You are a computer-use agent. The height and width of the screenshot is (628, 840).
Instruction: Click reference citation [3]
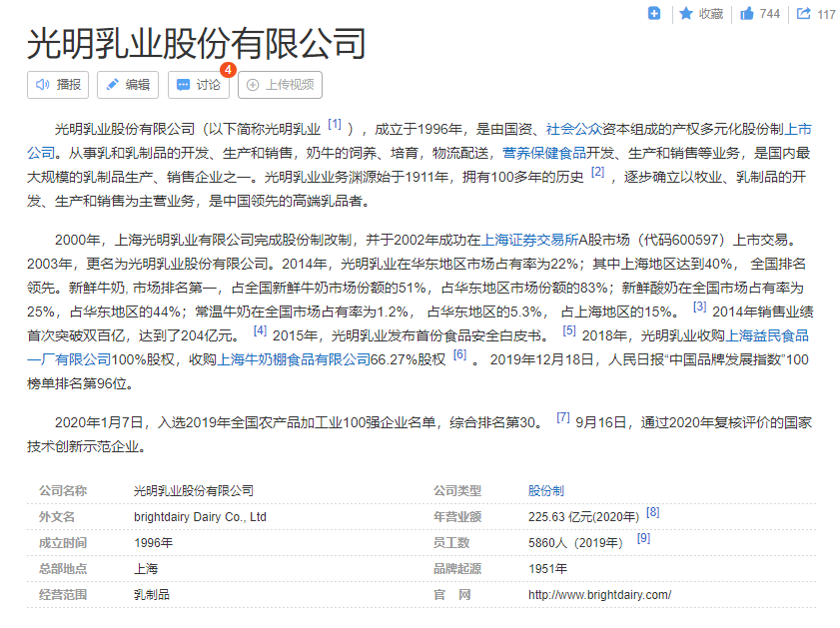point(699,307)
